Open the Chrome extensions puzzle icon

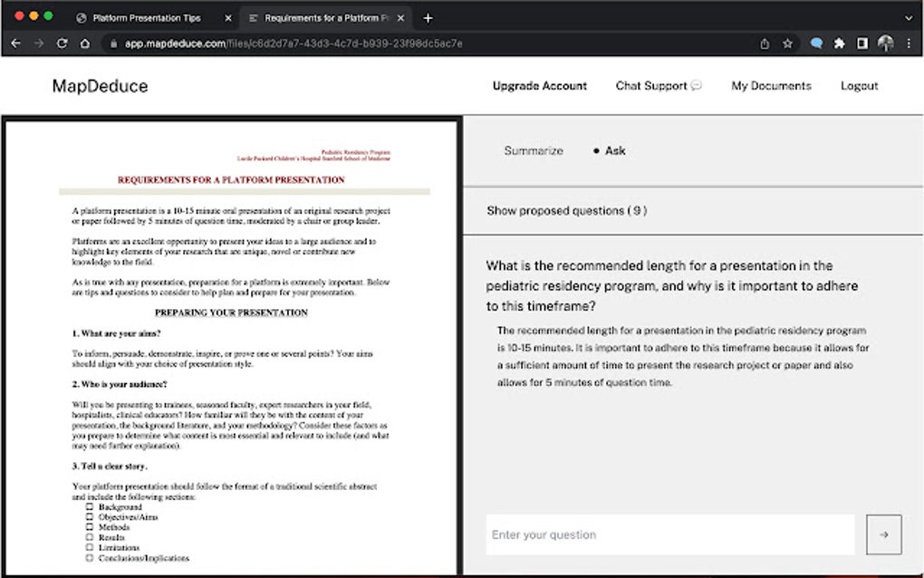[x=840, y=42]
